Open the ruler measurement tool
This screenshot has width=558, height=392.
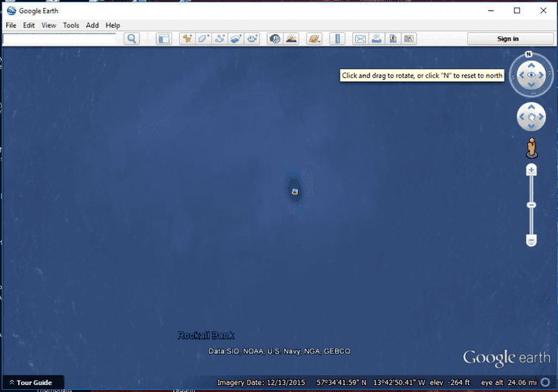tap(338, 38)
